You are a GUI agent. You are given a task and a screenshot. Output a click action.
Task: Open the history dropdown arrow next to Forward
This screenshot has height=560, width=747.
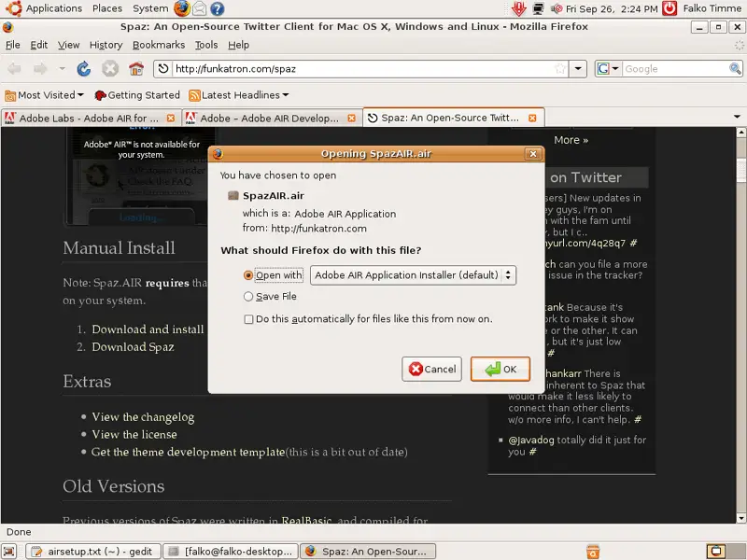pyautogui.click(x=62, y=69)
